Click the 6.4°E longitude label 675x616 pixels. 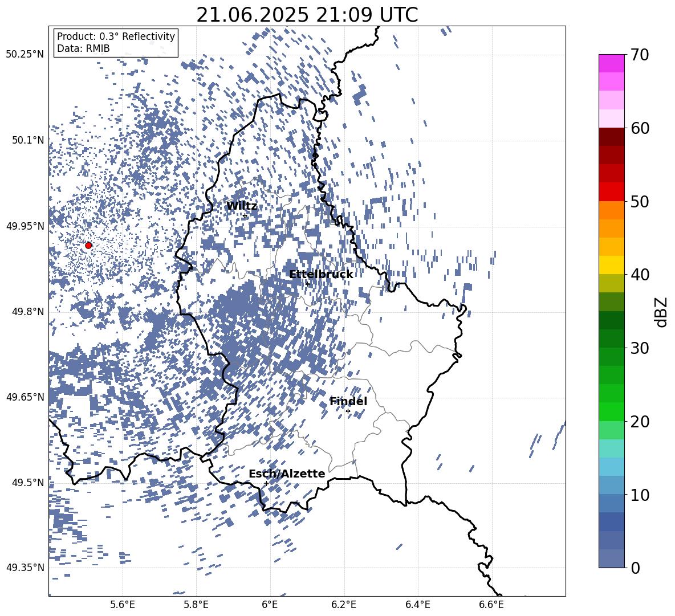pyautogui.click(x=417, y=605)
